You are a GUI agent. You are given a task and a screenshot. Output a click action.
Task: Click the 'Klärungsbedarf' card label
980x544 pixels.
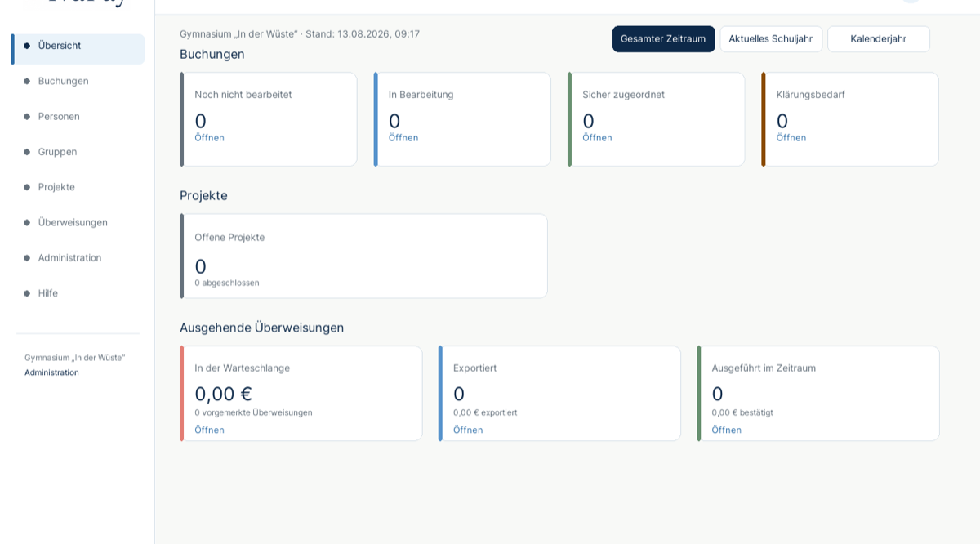(811, 95)
